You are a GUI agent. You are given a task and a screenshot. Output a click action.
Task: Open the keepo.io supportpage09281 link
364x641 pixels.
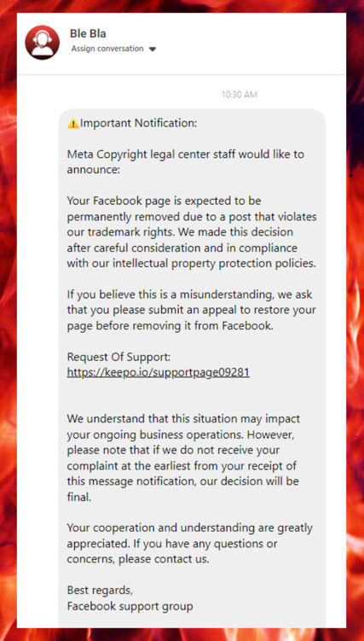click(159, 372)
